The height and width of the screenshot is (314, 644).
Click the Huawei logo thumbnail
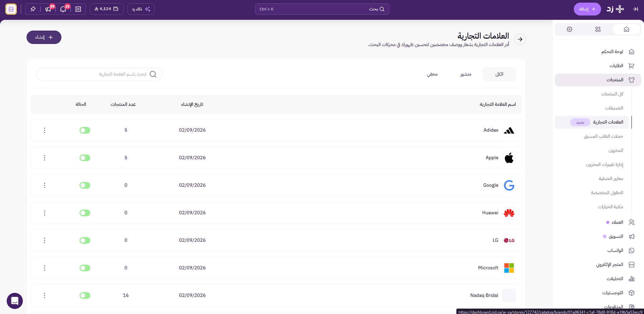(x=509, y=213)
